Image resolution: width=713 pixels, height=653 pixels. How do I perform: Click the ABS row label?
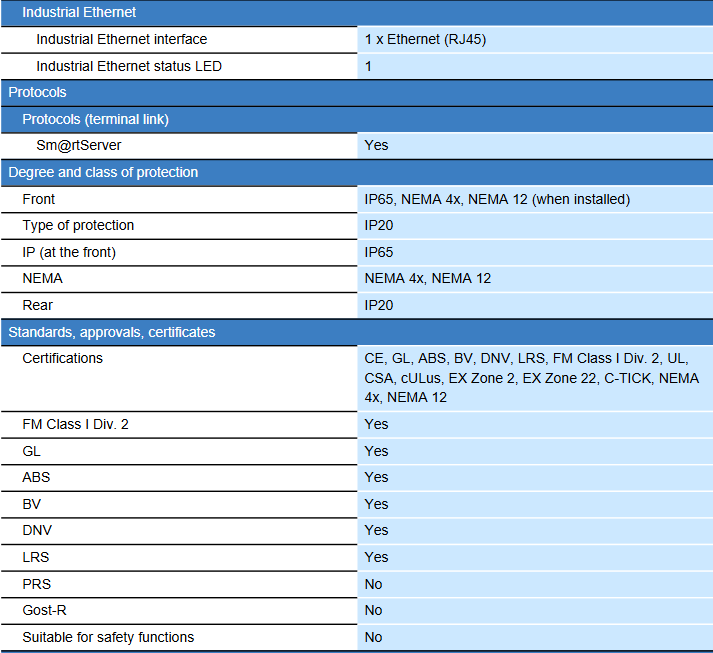[36, 477]
